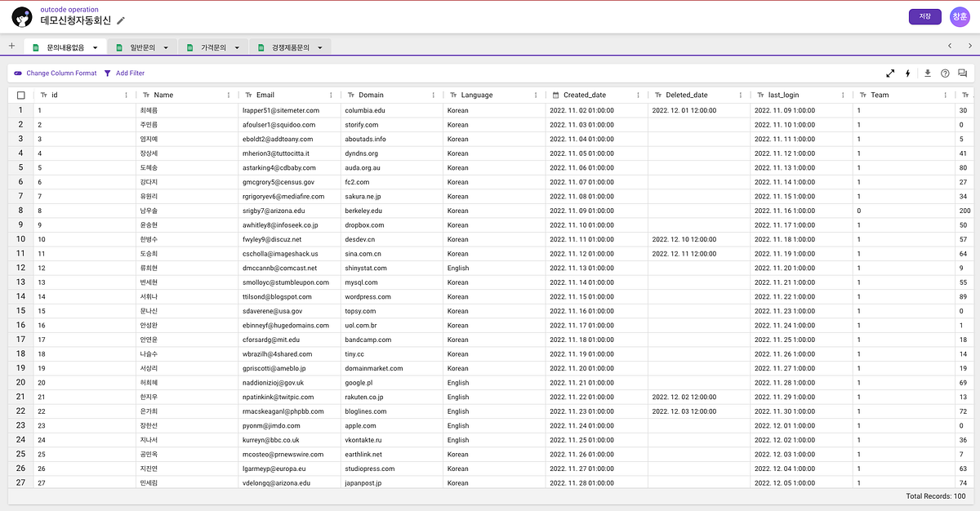Open the dropdown on 경쟁제품문의 tab
Viewport: 980px width, 511px height.
[x=320, y=48]
